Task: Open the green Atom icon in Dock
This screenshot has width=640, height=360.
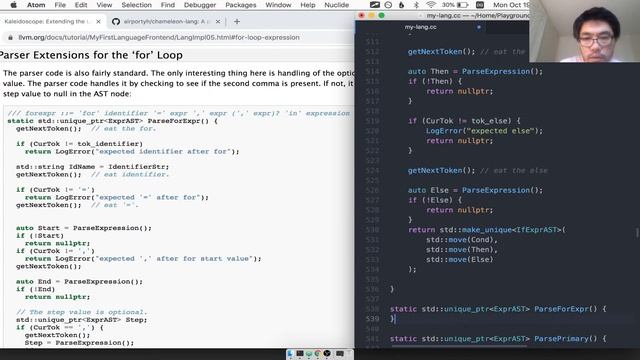Action: (x=309, y=353)
